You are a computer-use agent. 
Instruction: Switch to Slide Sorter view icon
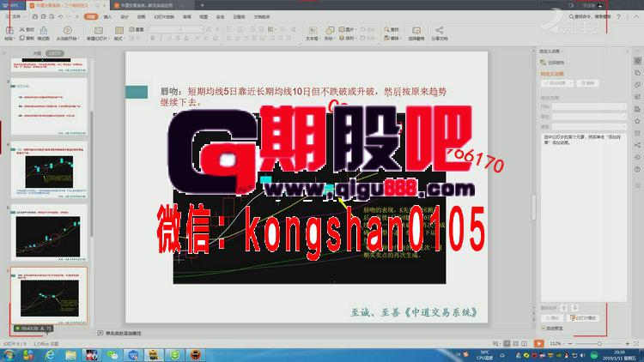515,343
